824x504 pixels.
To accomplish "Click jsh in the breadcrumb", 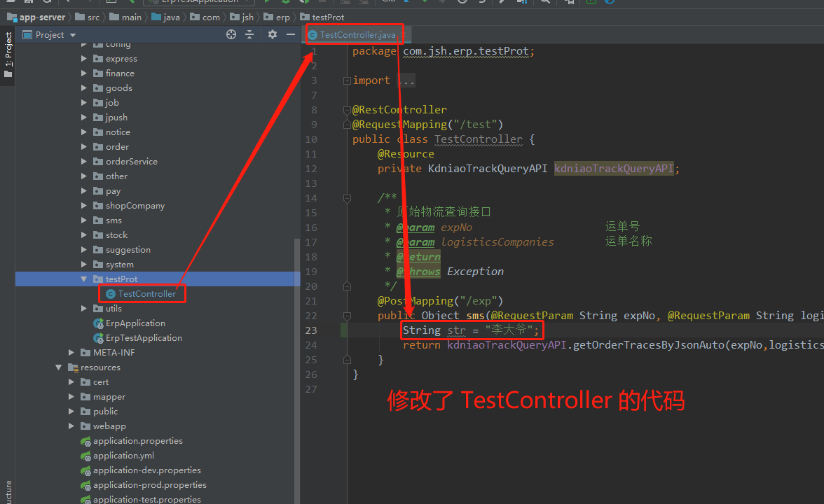I will click(247, 17).
